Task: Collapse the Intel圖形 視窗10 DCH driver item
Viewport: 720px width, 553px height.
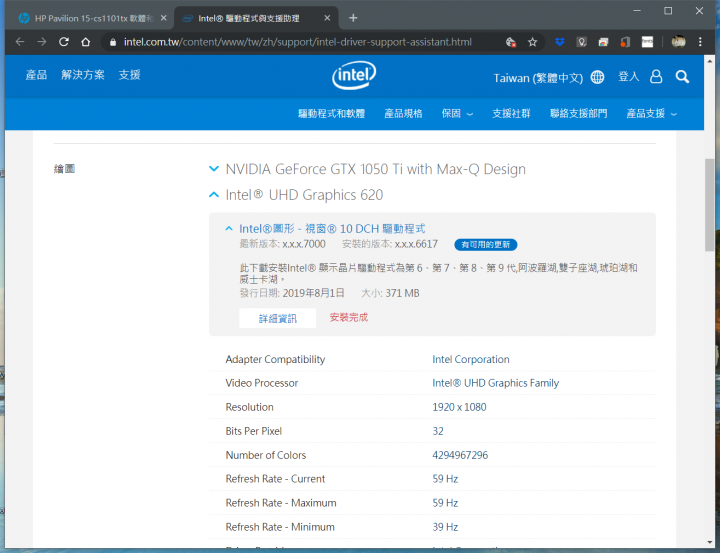Action: (x=229, y=228)
